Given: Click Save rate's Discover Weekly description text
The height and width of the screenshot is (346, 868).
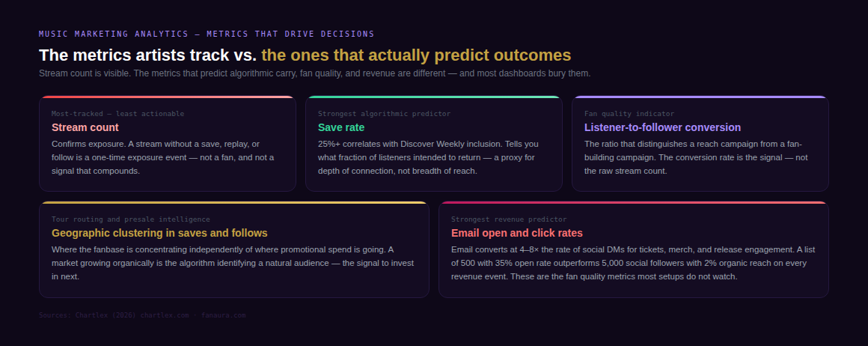Looking at the screenshot, I should pos(428,157).
